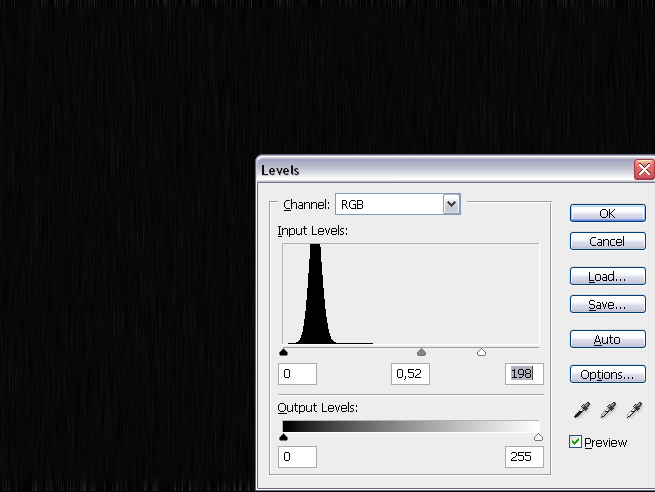Click the input gamma midtone slider

point(421,352)
